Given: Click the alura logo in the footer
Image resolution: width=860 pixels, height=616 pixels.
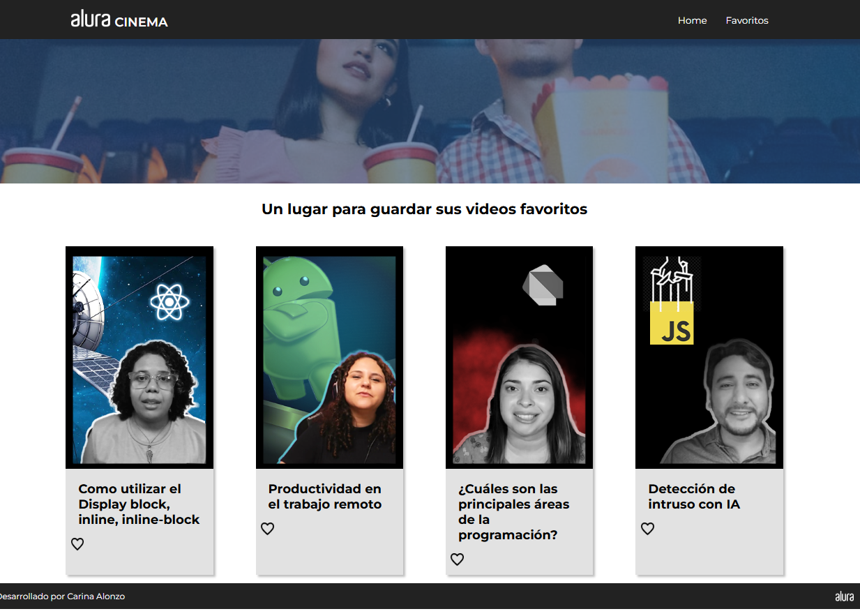Looking at the screenshot, I should [x=844, y=596].
